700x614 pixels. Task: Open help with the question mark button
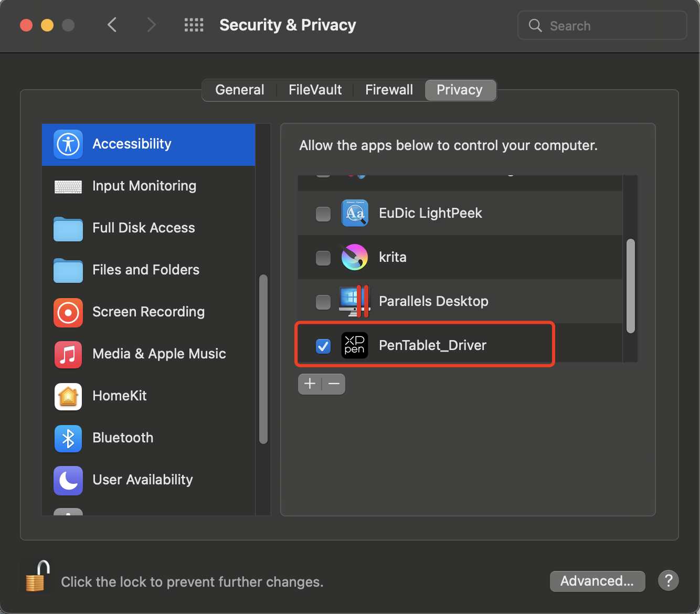669,581
